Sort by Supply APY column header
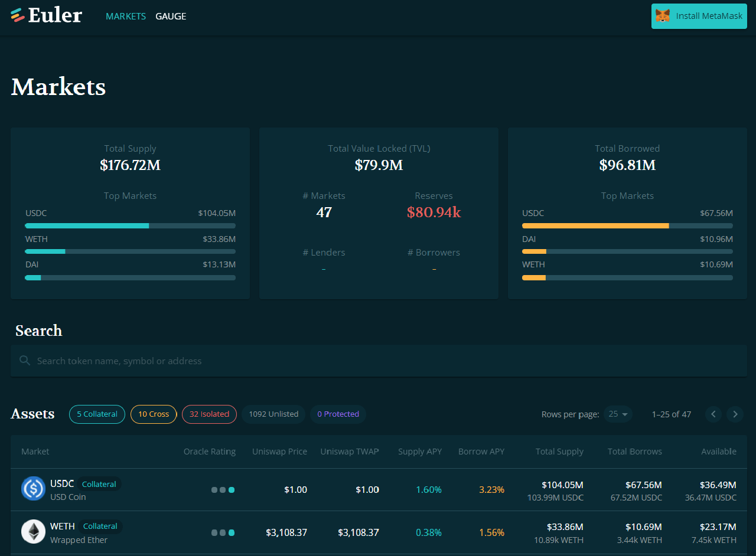The height and width of the screenshot is (556, 756). click(x=420, y=452)
